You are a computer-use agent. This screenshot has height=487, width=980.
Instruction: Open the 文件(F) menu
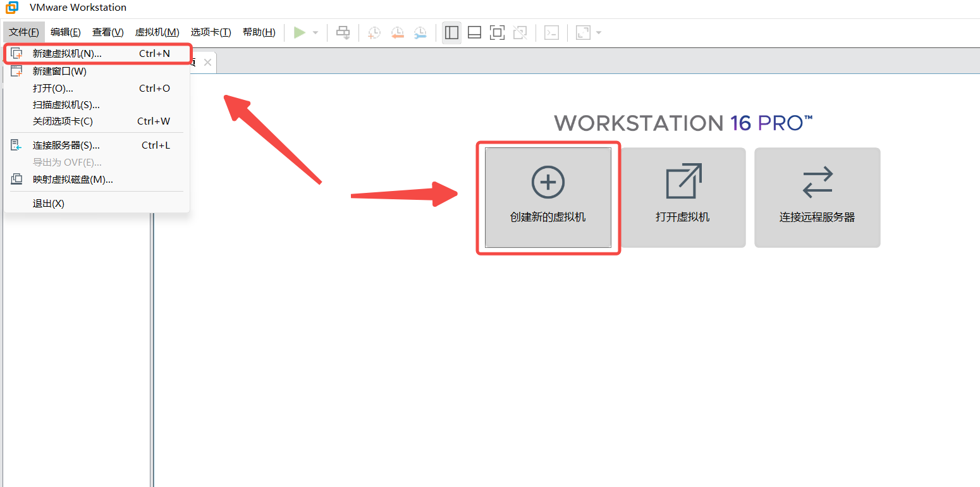click(x=24, y=32)
